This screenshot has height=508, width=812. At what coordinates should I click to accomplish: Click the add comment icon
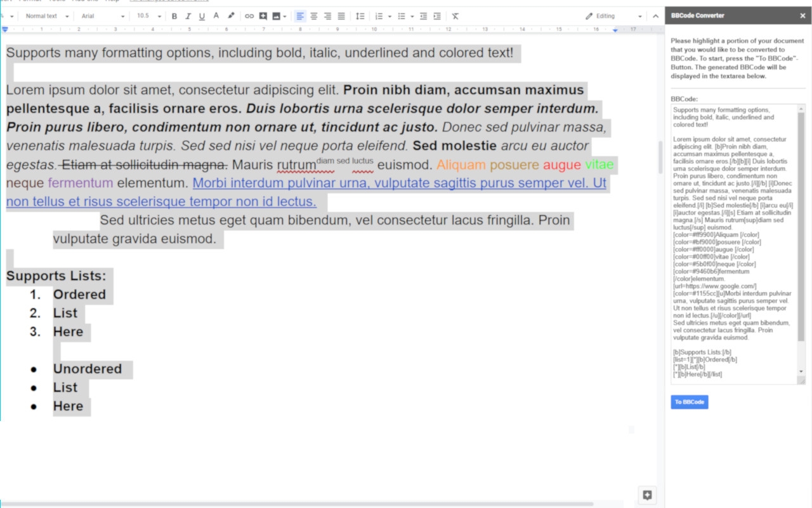click(263, 16)
